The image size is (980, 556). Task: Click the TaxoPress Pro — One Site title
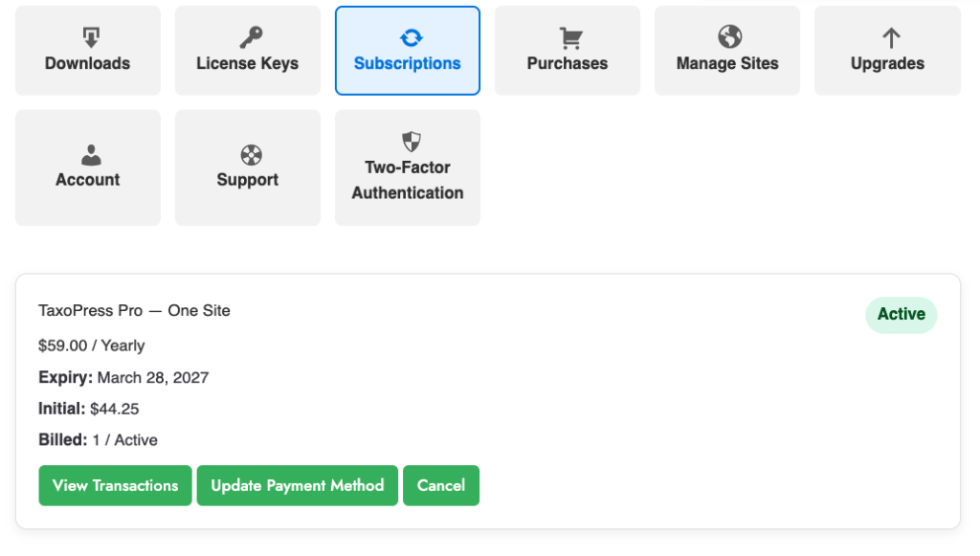[x=134, y=311]
